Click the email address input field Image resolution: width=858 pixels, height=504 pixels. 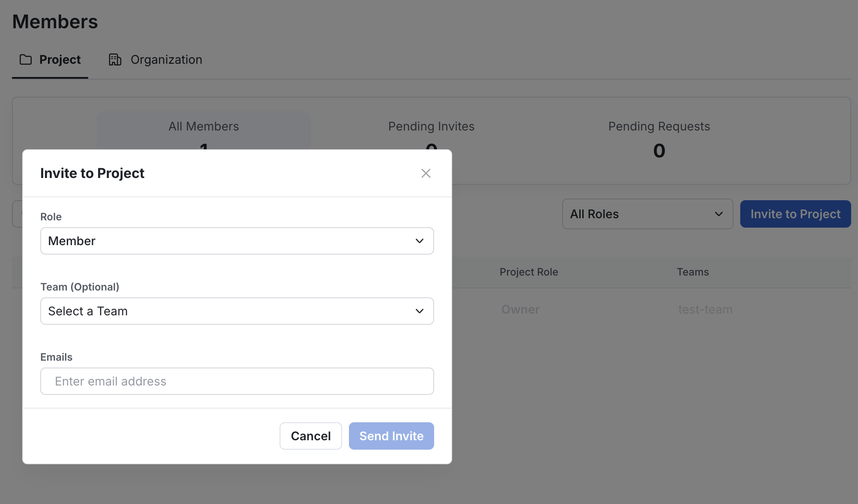(237, 381)
